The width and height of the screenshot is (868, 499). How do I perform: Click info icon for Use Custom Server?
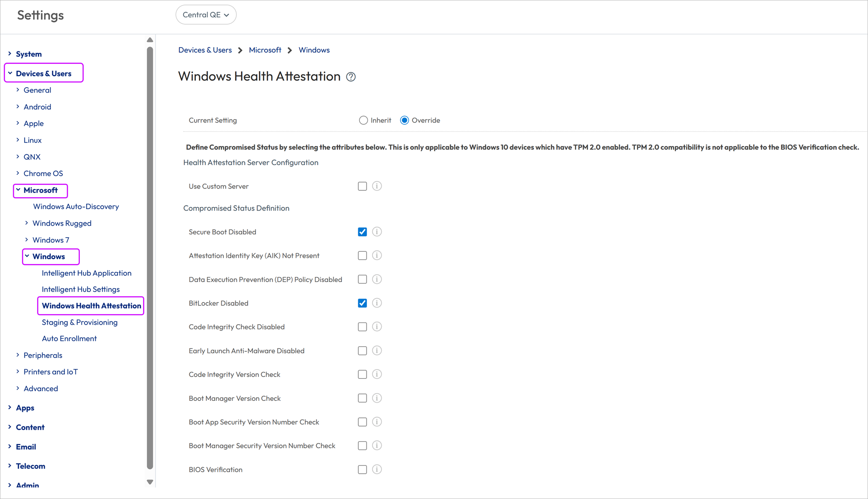point(377,186)
